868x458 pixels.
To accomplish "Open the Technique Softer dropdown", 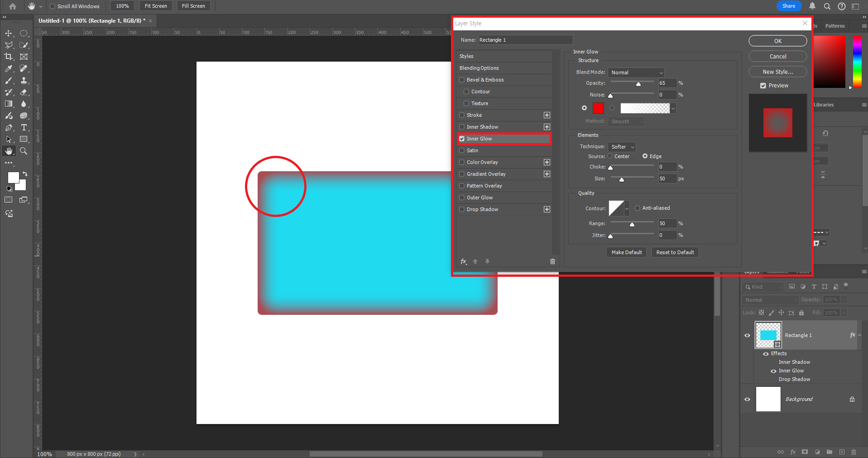I will [622, 147].
